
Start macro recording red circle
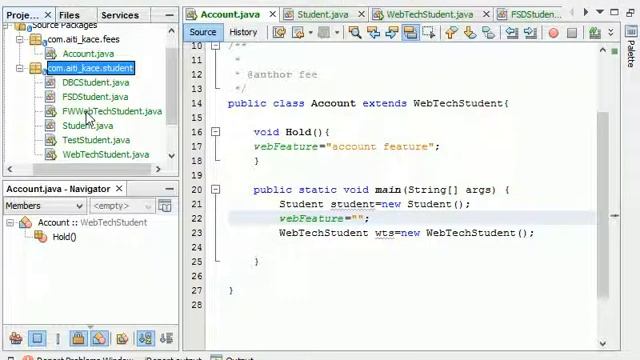coord(553,33)
